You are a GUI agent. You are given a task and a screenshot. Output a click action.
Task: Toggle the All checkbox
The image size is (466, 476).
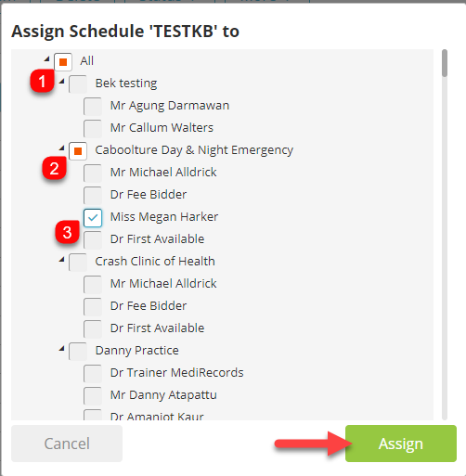tap(63, 62)
